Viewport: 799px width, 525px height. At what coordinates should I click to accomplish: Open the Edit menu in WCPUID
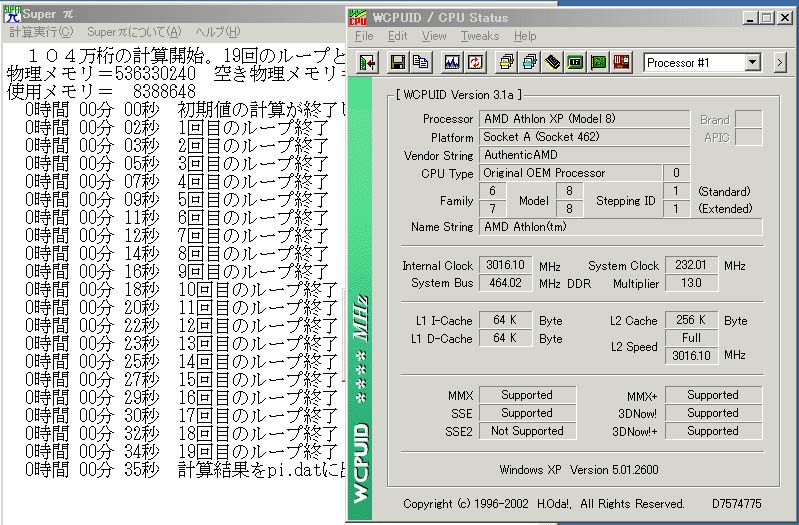tap(397, 36)
